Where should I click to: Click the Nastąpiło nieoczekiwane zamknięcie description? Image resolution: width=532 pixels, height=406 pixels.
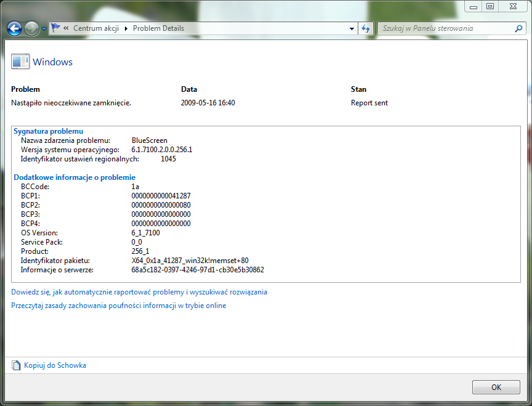(71, 103)
